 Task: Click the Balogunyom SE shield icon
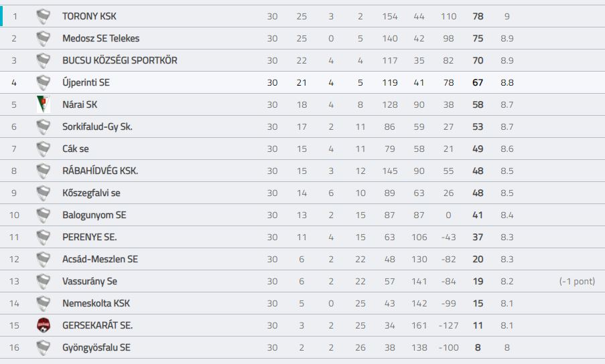43,215
